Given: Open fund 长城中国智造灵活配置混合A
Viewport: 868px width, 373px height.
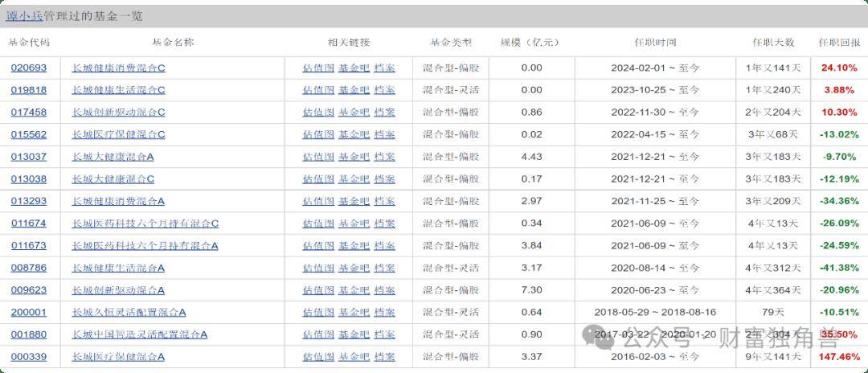Looking at the screenshot, I should pos(140,334).
